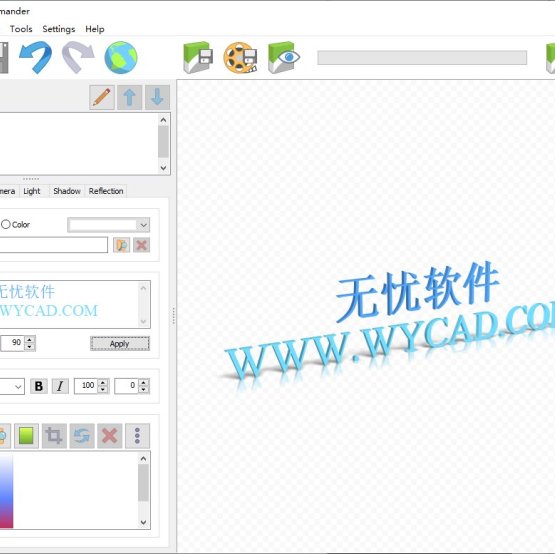
Task: Open the Help menu
Action: point(95,29)
